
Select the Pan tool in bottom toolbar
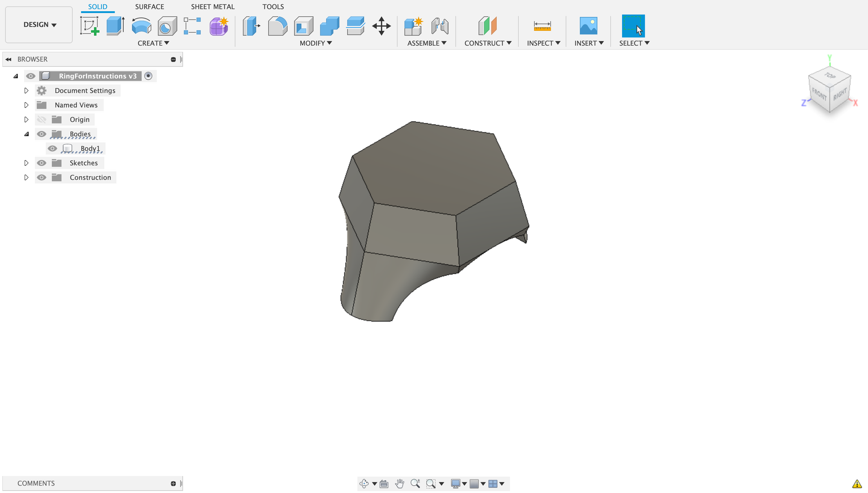(399, 483)
